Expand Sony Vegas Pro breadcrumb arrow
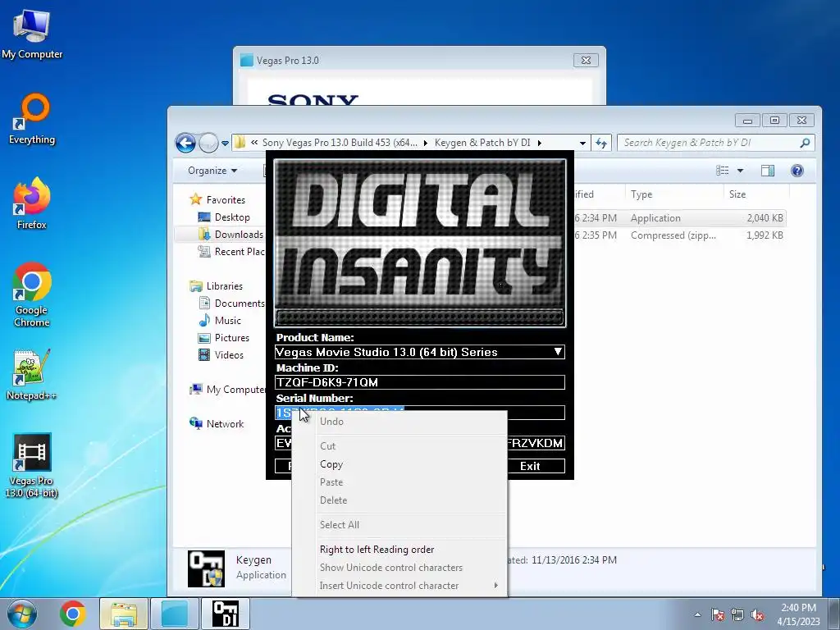The image size is (840, 630). click(x=426, y=143)
